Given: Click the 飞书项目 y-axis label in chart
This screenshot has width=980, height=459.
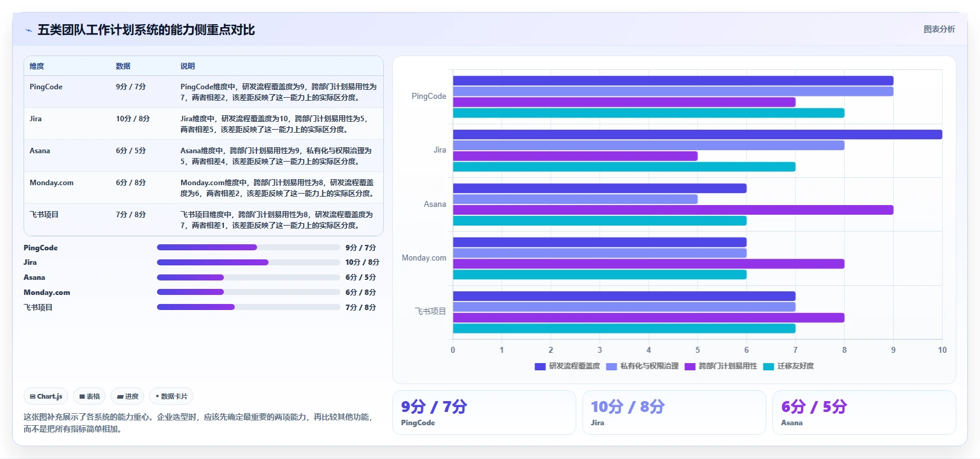Looking at the screenshot, I should pos(430,312).
